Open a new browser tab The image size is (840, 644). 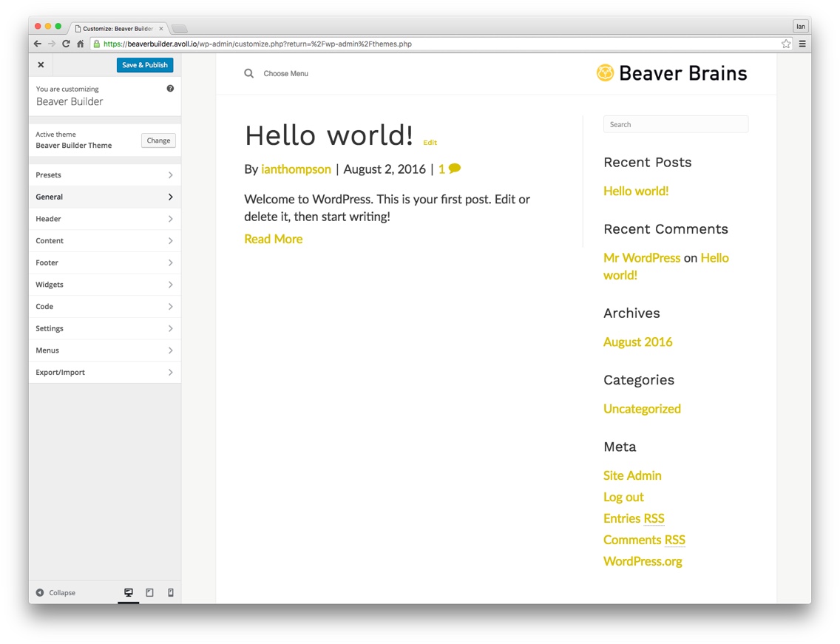pyautogui.click(x=180, y=28)
